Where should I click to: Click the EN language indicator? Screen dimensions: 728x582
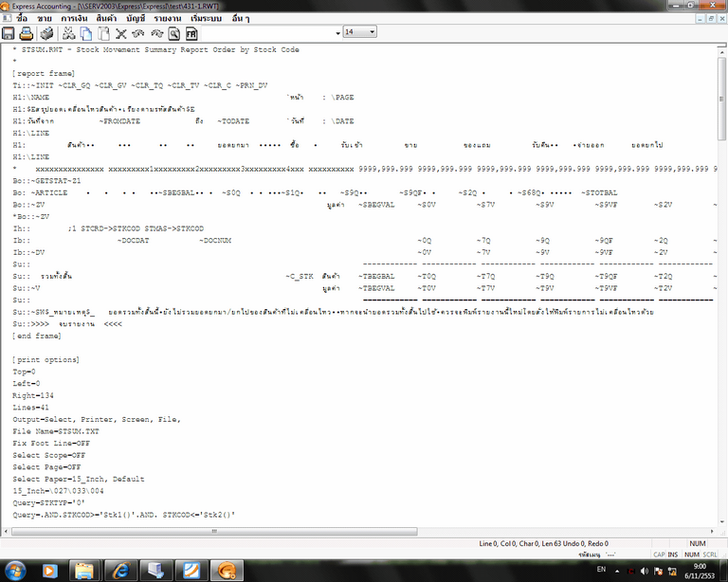click(601, 569)
